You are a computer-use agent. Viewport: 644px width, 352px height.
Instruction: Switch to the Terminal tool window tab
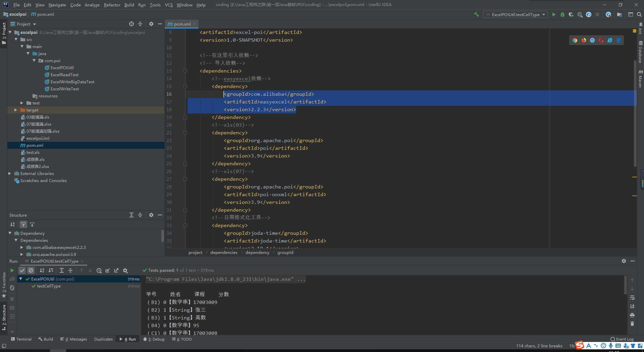click(21, 339)
